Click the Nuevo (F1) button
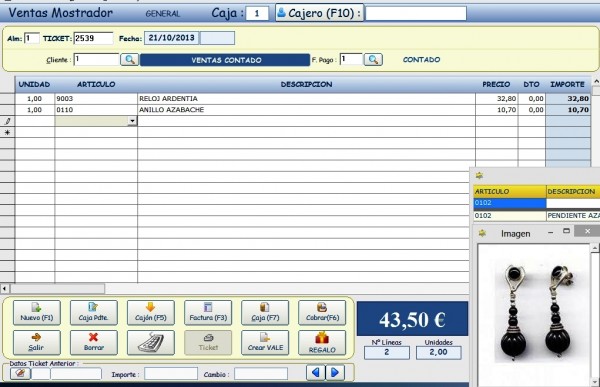This screenshot has height=387, width=600. pyautogui.click(x=37, y=312)
